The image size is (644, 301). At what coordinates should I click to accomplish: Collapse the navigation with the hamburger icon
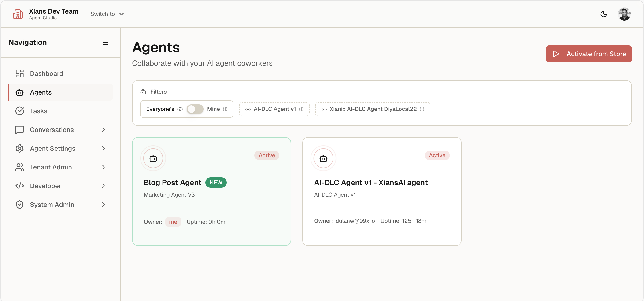[105, 42]
